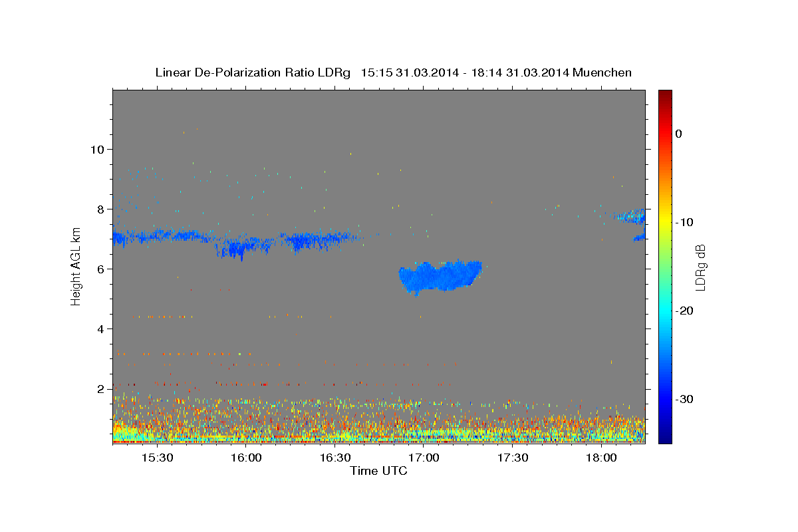Click the colorbar tick label -30

685,399
